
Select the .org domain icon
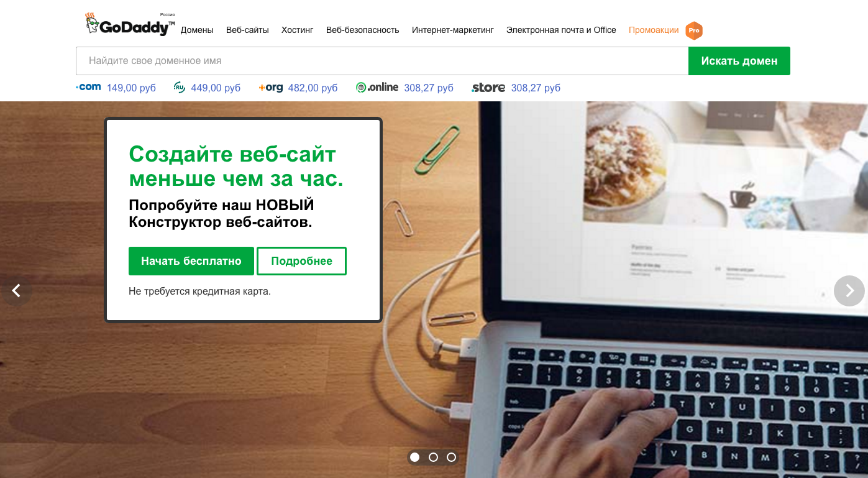(271, 88)
